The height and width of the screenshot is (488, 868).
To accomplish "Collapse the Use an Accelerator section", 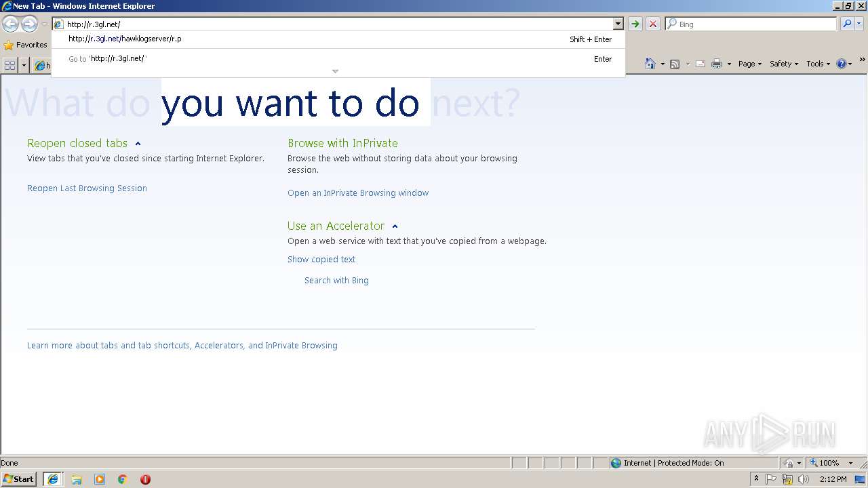I will 395,226.
